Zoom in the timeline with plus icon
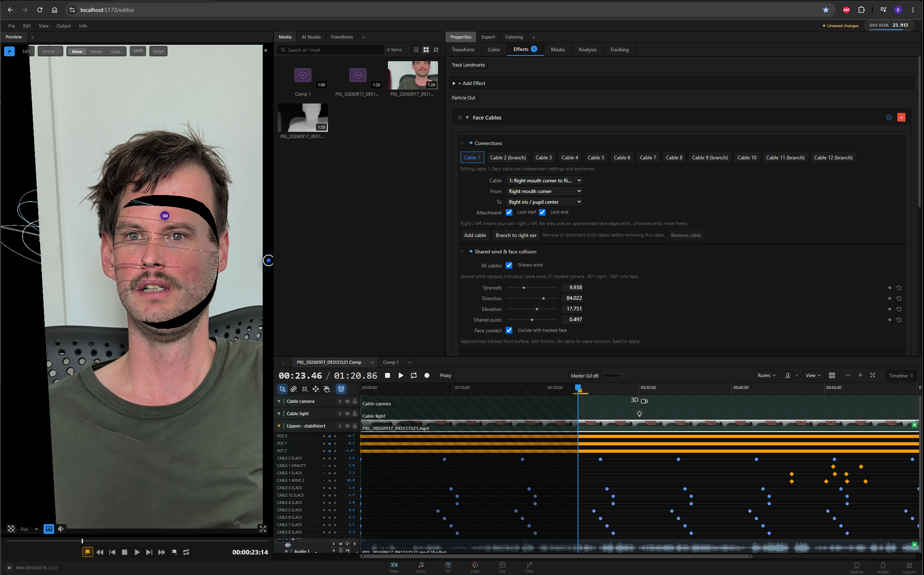Viewport: 924px width, 575px height. [860, 375]
